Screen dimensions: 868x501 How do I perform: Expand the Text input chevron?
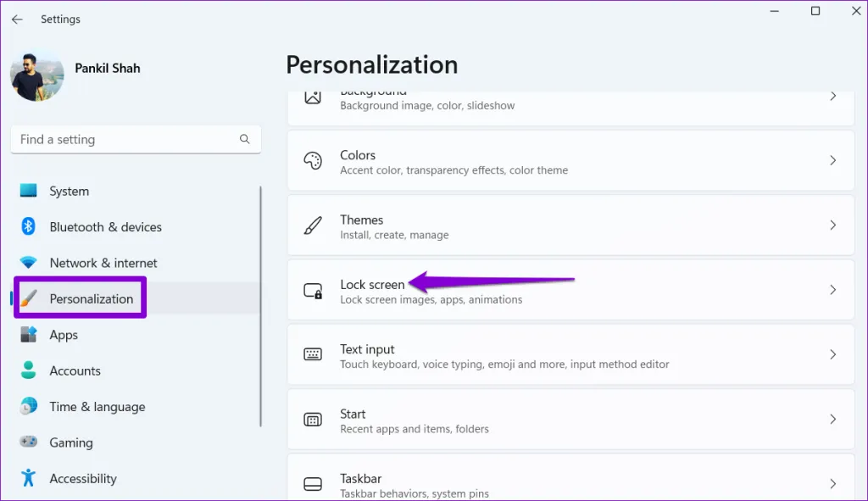click(x=832, y=355)
